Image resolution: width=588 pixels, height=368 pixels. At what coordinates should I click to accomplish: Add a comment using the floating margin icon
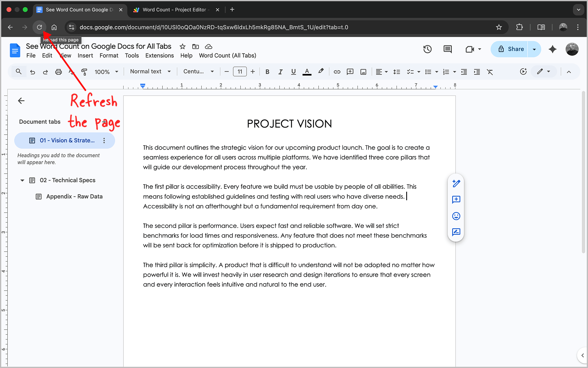tap(456, 199)
